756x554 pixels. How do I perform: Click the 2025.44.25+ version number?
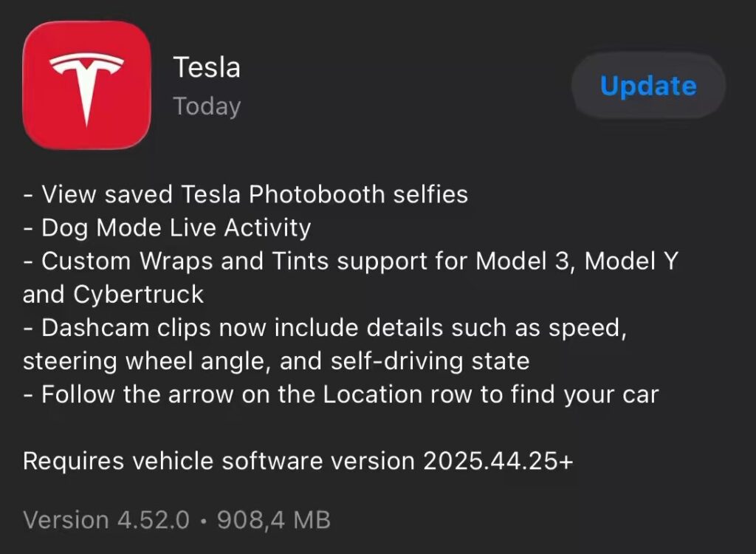(498, 461)
